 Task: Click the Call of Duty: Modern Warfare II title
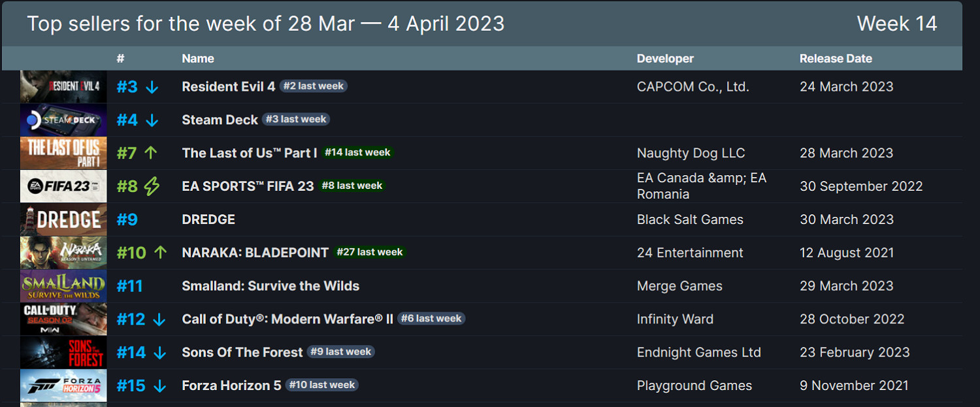(x=287, y=319)
